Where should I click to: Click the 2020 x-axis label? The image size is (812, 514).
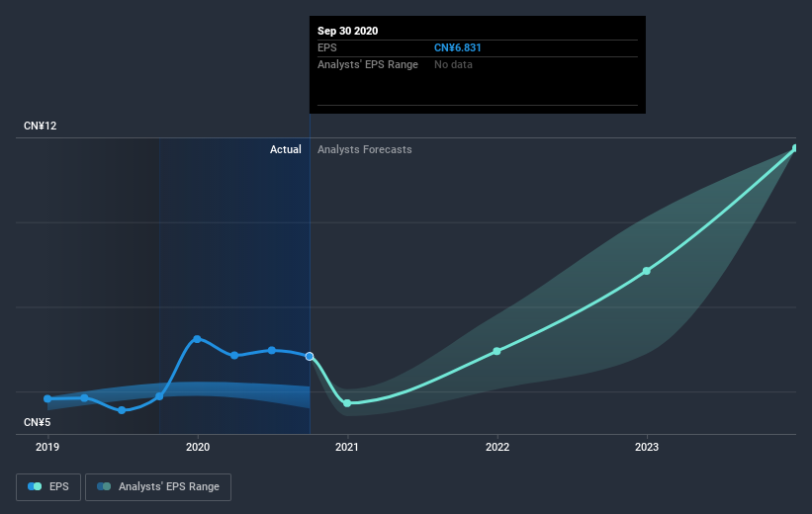click(198, 447)
